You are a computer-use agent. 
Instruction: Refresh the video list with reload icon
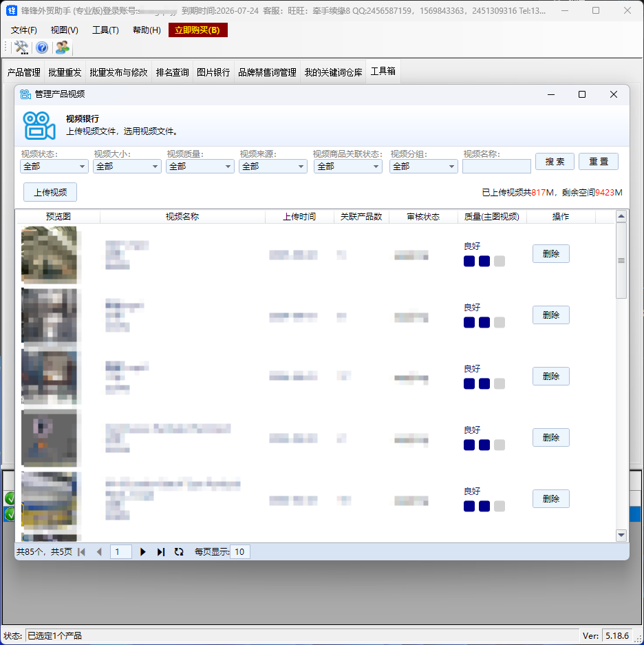[179, 552]
